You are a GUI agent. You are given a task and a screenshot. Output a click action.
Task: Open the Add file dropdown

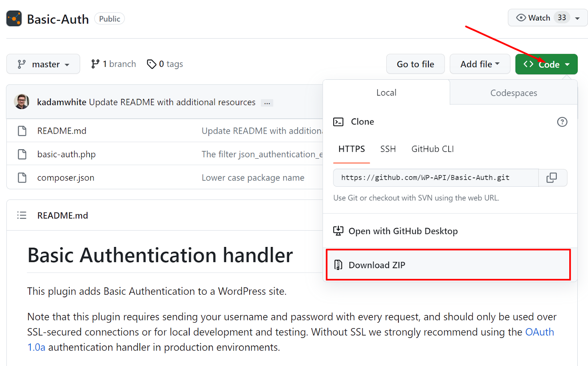coord(480,64)
